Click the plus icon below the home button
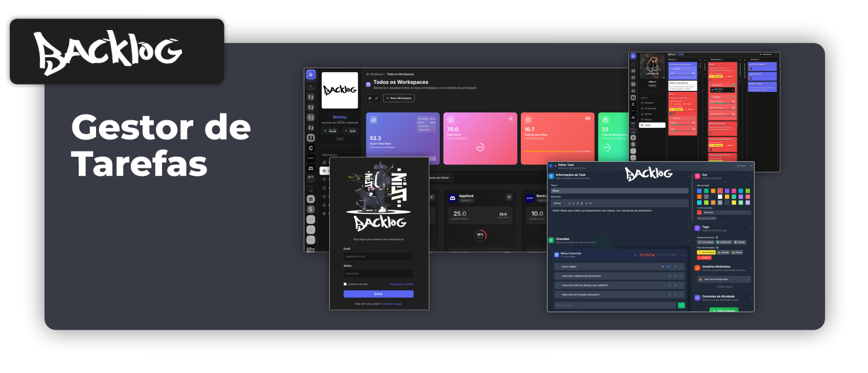 point(311,86)
